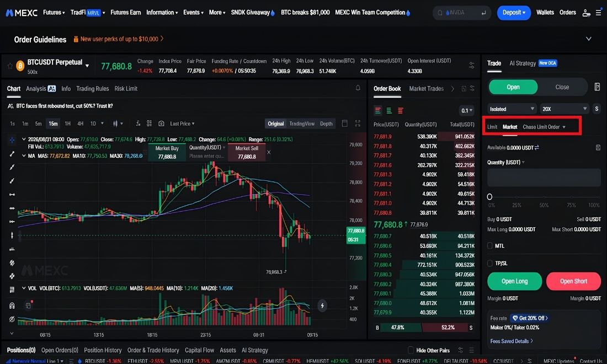Select the Depth chart view

(326, 124)
